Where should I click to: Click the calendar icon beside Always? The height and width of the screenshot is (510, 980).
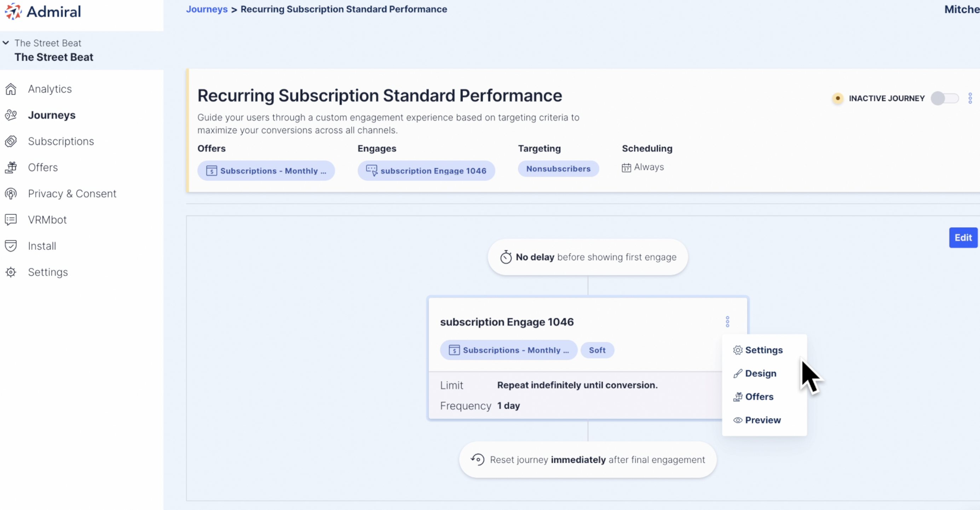[626, 167]
